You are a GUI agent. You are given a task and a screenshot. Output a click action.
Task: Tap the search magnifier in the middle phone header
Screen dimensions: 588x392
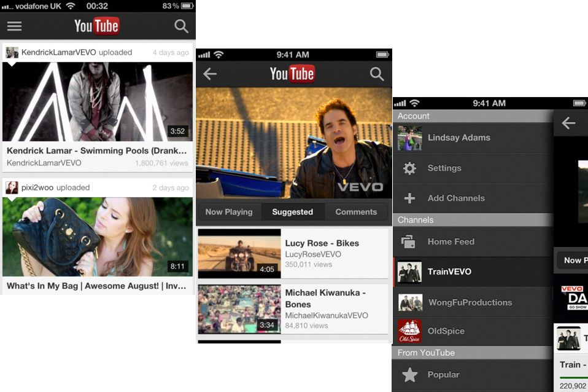click(377, 74)
